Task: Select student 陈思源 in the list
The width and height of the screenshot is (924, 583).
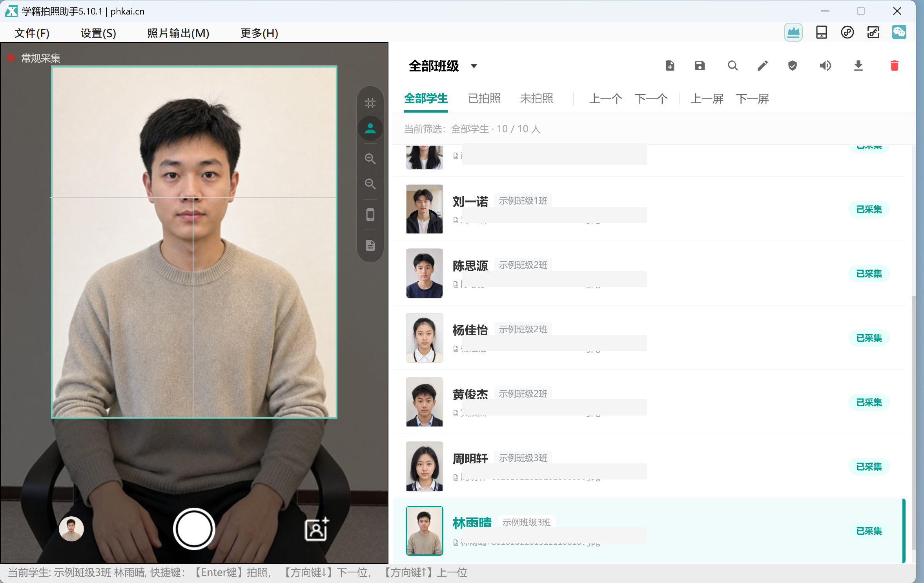Action: (x=649, y=273)
